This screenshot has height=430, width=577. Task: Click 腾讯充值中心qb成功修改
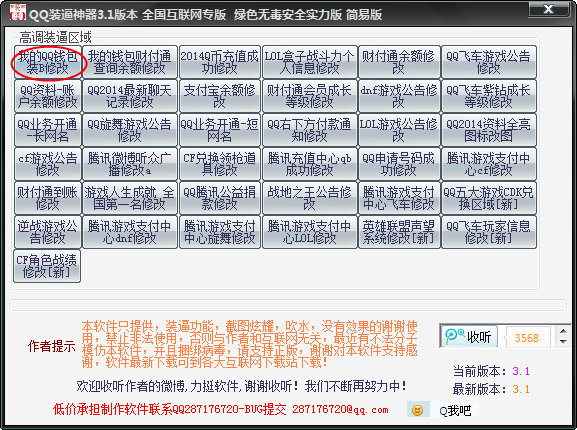tap(309, 164)
